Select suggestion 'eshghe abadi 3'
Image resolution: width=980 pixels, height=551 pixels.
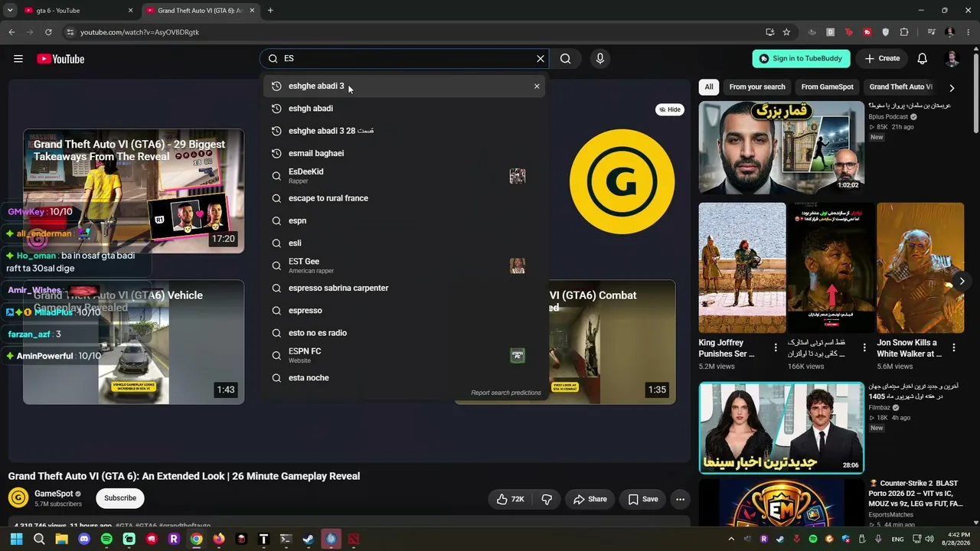point(404,86)
